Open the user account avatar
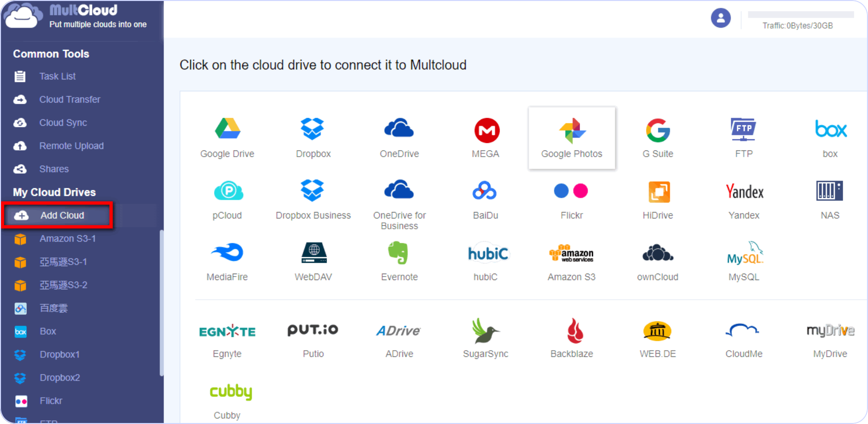This screenshot has width=868, height=424. [x=721, y=18]
